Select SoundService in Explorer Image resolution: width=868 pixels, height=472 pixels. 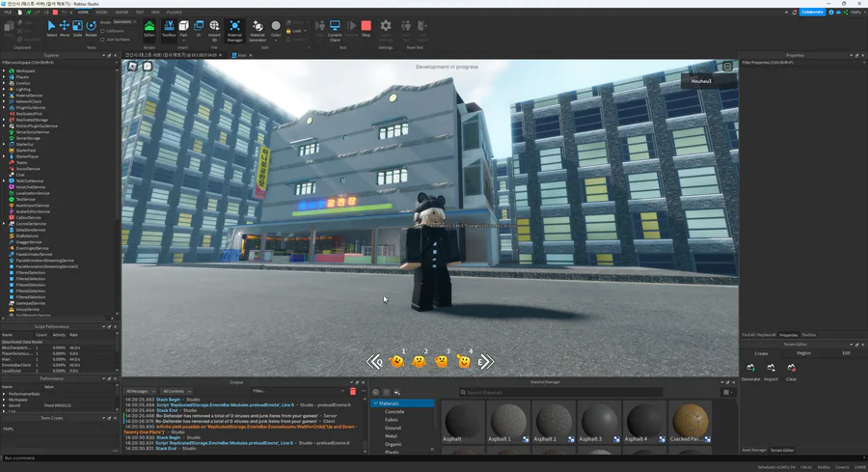28,168
